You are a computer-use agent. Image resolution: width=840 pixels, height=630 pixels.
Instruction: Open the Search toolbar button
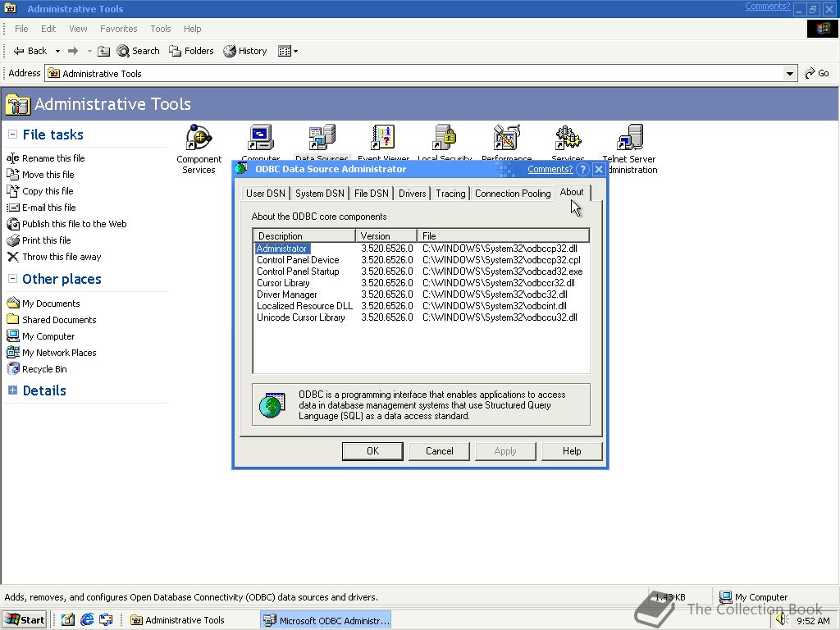138,51
